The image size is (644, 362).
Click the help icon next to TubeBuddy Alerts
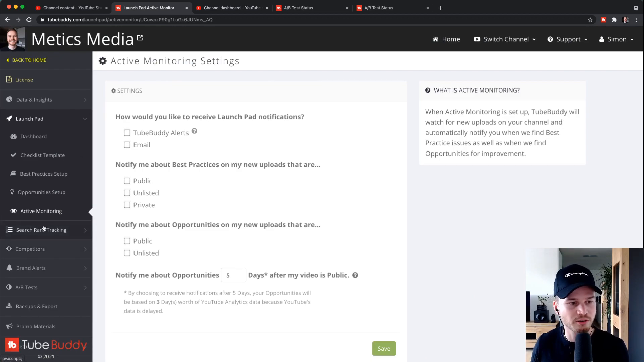(x=194, y=131)
